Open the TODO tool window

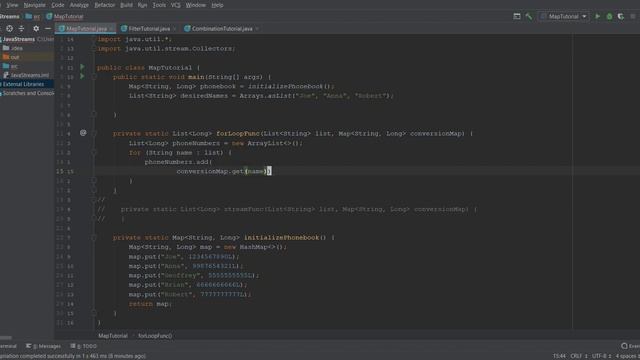[x=84, y=346]
